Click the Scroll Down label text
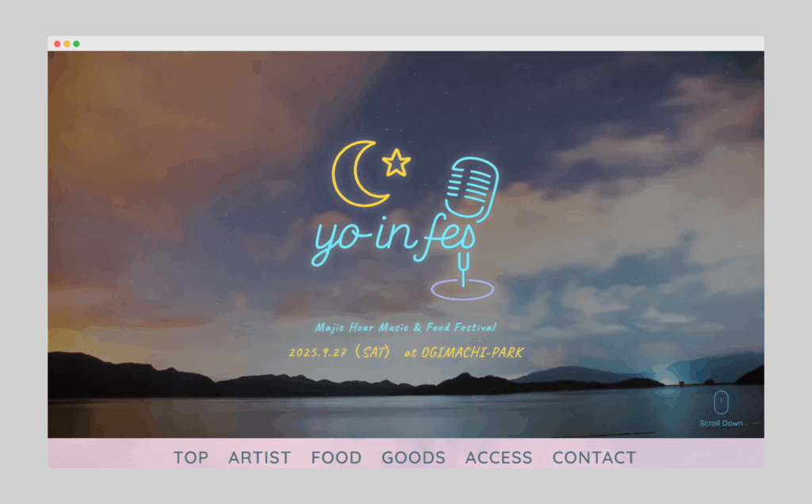This screenshot has height=504, width=812. pos(721,423)
